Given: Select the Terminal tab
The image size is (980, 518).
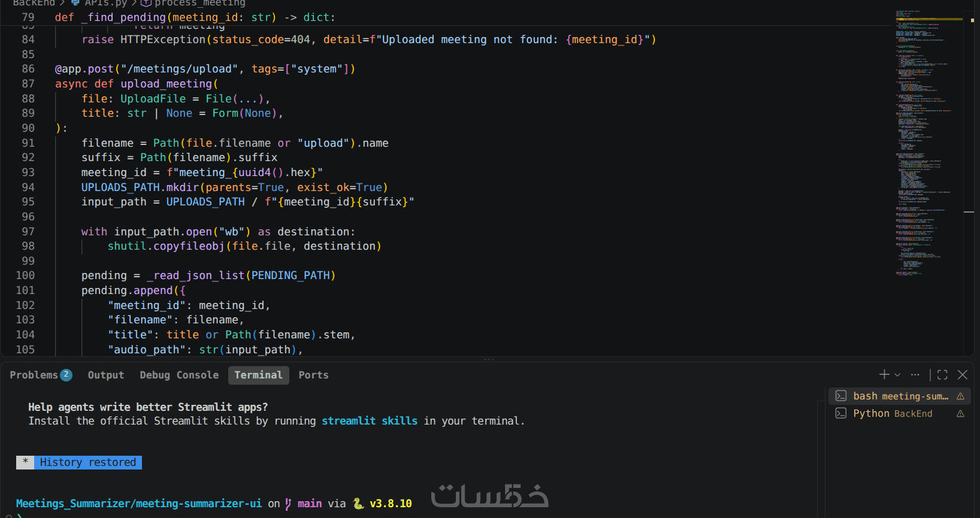Looking at the screenshot, I should click(258, 375).
